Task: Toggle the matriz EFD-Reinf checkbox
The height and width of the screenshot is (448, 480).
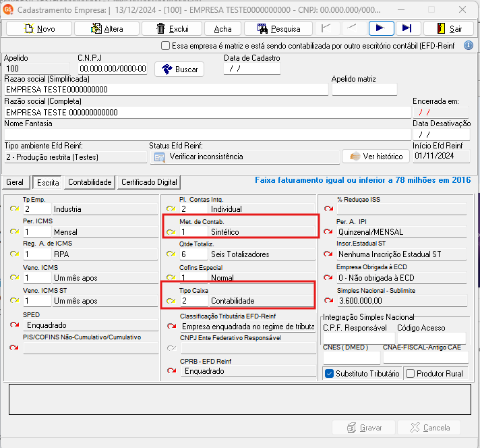Action: tap(165, 46)
